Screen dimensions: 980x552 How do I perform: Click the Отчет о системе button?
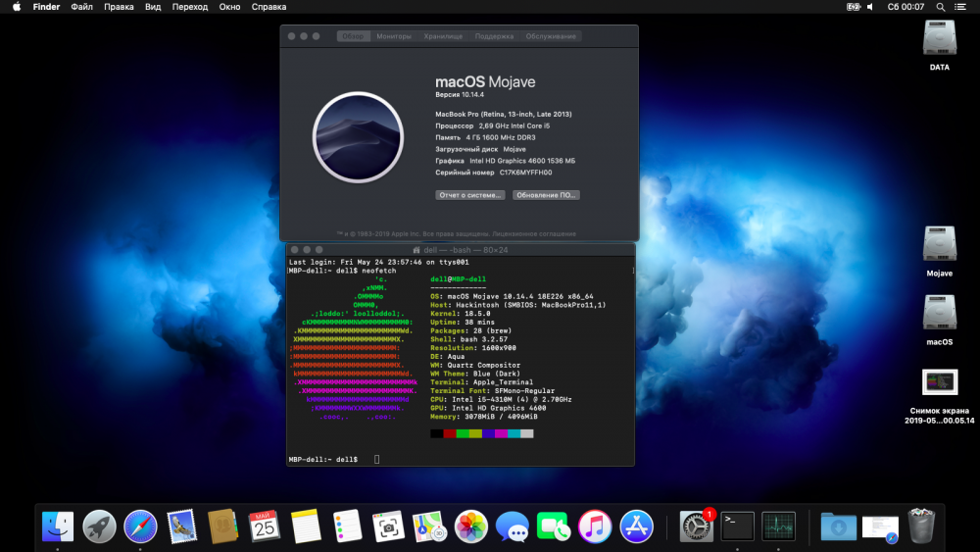(x=469, y=195)
